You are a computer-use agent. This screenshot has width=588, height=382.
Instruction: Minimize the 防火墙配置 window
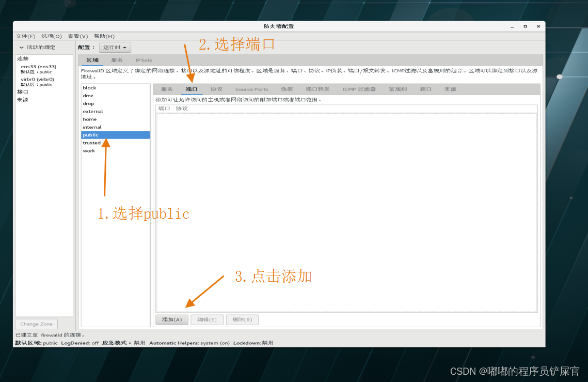(512, 26)
